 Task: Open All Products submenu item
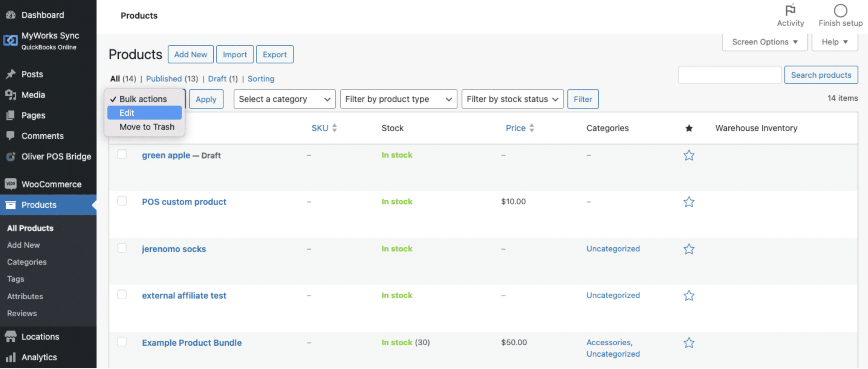tap(30, 228)
